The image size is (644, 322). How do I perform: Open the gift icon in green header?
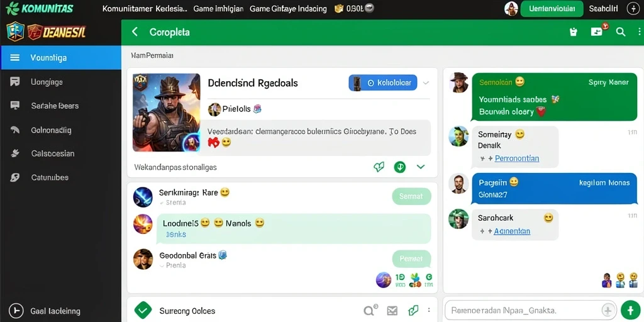pos(574,32)
